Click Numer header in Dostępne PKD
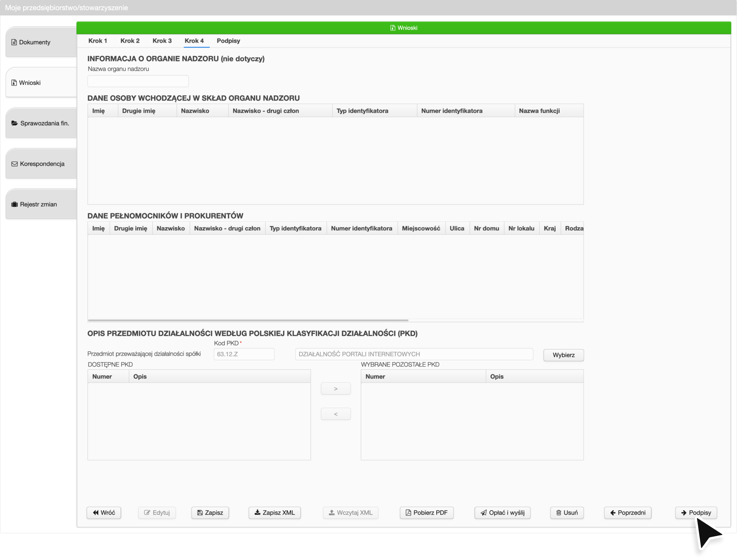Viewport: 737px width, 560px height. 108,376
